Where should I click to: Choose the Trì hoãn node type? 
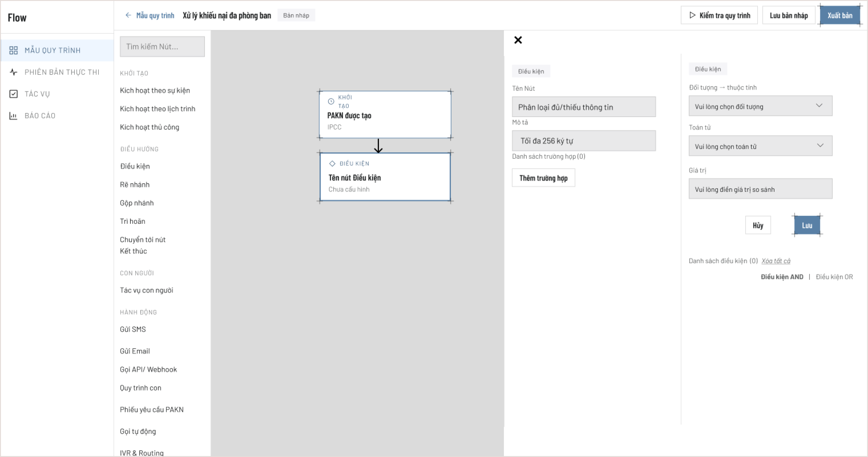click(132, 221)
